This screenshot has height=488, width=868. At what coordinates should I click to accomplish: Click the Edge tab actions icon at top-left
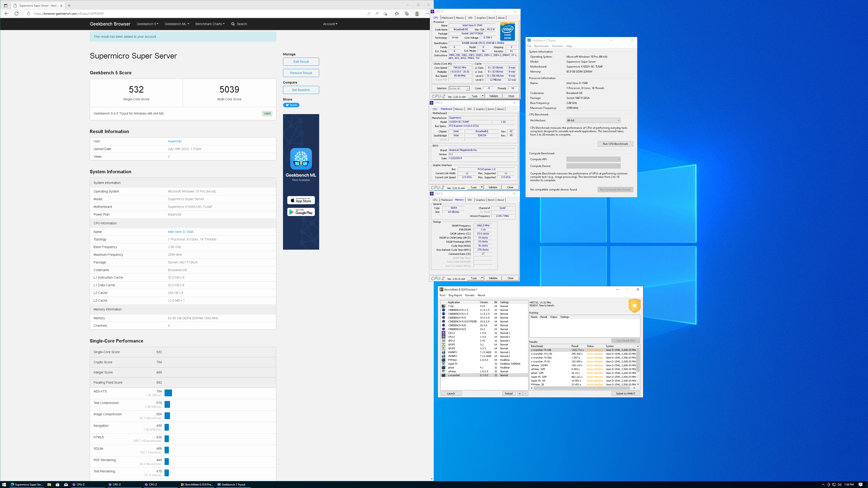[5, 5]
